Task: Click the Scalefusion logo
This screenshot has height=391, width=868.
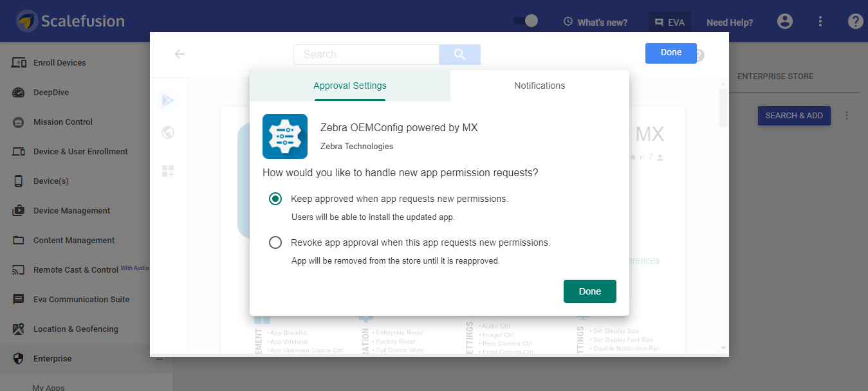Action: [x=71, y=21]
